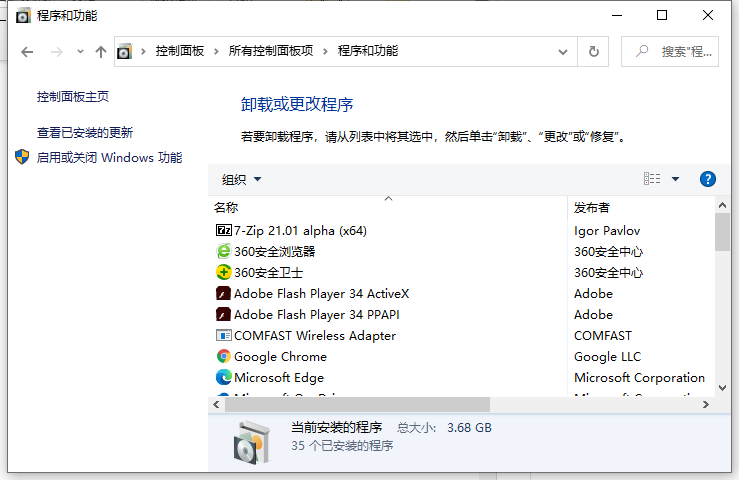Open 查看已安装的更新 link
739x480 pixels.
point(85,132)
